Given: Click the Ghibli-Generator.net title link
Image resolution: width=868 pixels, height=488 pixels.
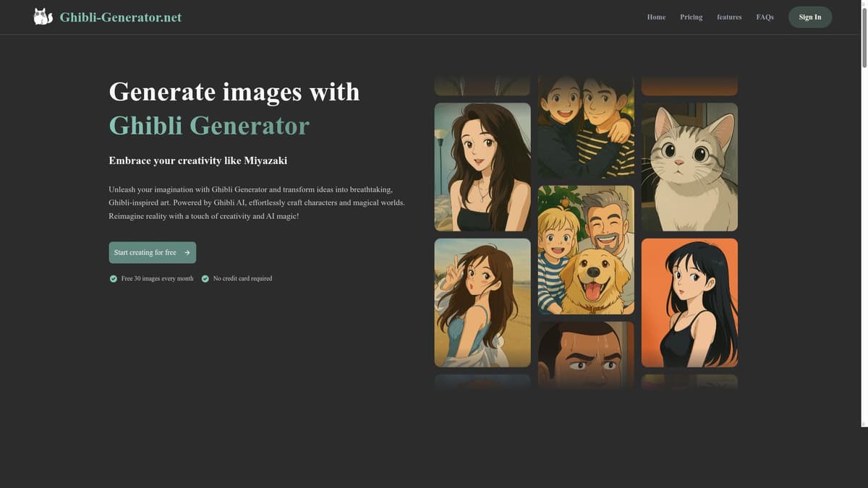Looking at the screenshot, I should pyautogui.click(x=121, y=15).
